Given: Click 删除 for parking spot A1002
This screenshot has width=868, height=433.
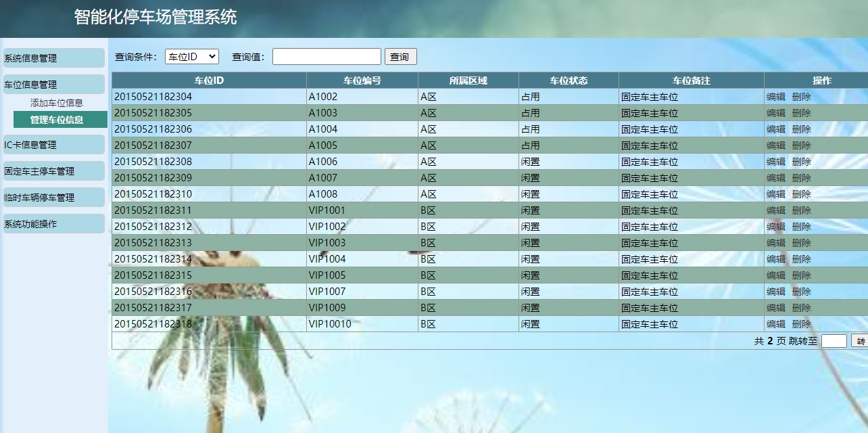Looking at the screenshot, I should (801, 97).
